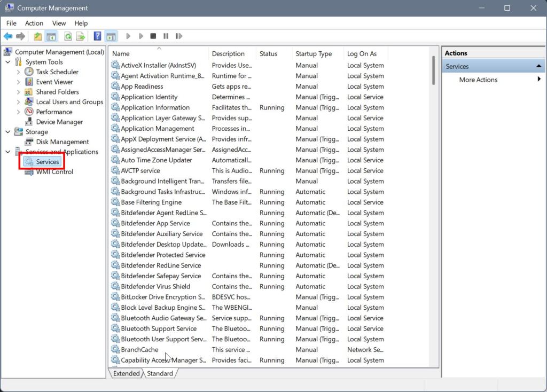Select ActiveX Installer (AxInstSV) service
Screen dimensions: 547x392
158,65
